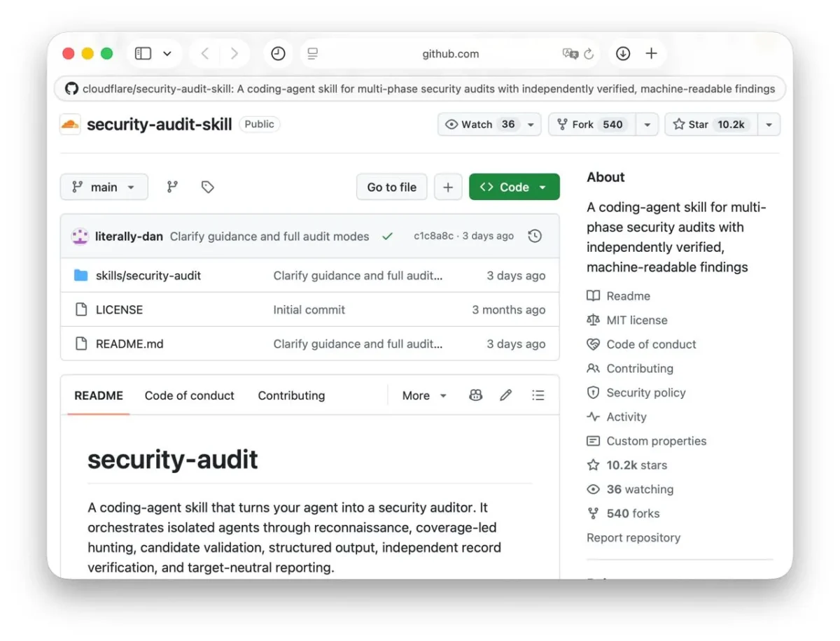
Task: View branches via the branch icon
Action: click(x=172, y=187)
